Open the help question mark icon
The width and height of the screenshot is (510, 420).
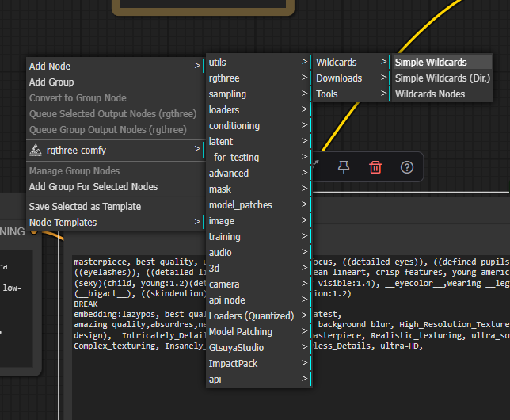(406, 167)
